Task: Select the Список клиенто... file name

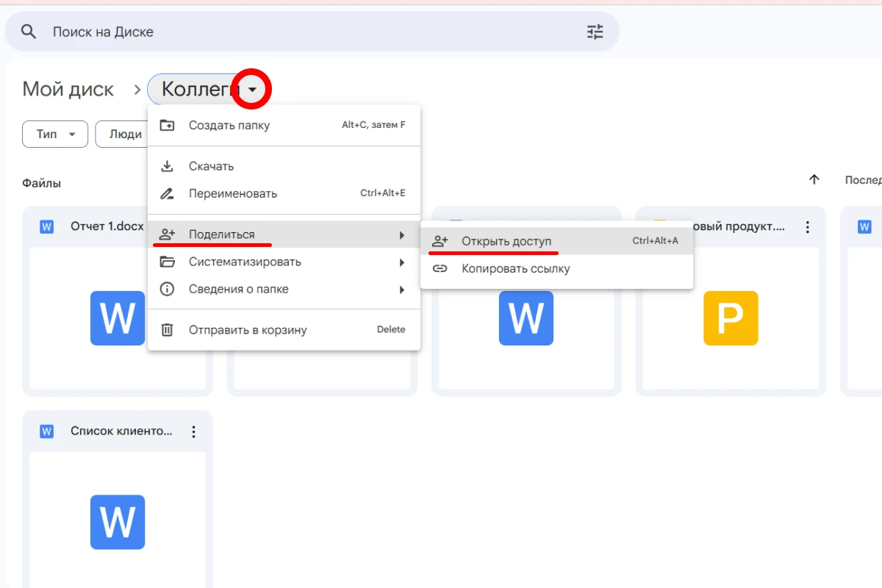Action: pos(122,431)
